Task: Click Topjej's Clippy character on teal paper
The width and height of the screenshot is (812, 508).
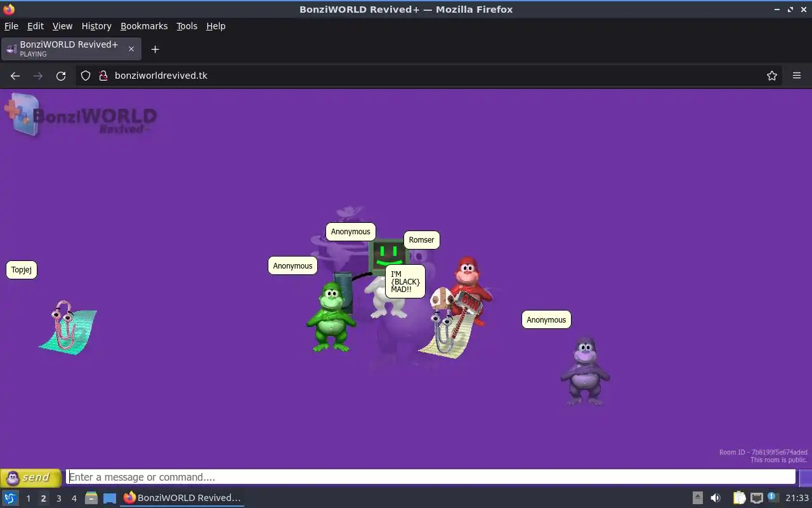Action: [x=67, y=327]
